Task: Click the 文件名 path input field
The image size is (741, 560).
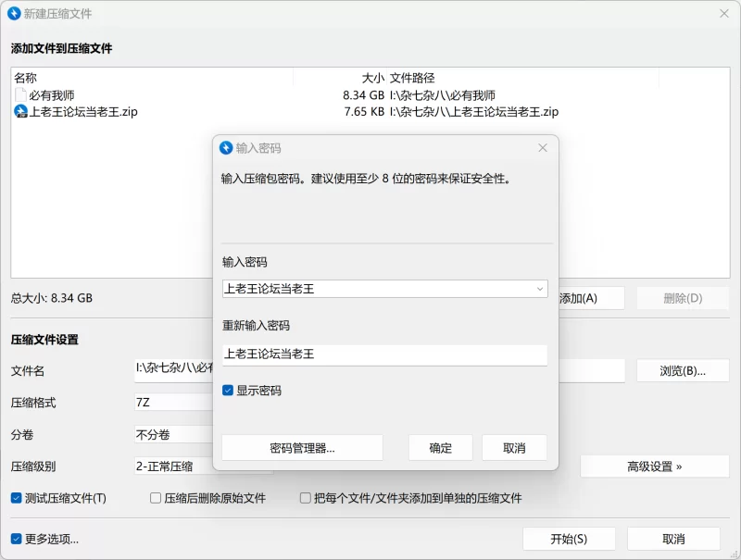Action: pyautogui.click(x=174, y=368)
